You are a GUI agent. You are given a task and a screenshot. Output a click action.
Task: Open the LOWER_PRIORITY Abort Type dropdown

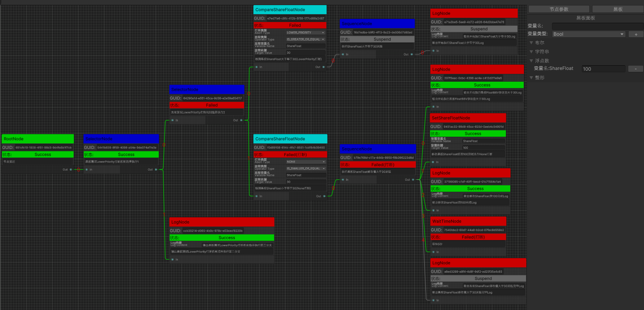306,33
